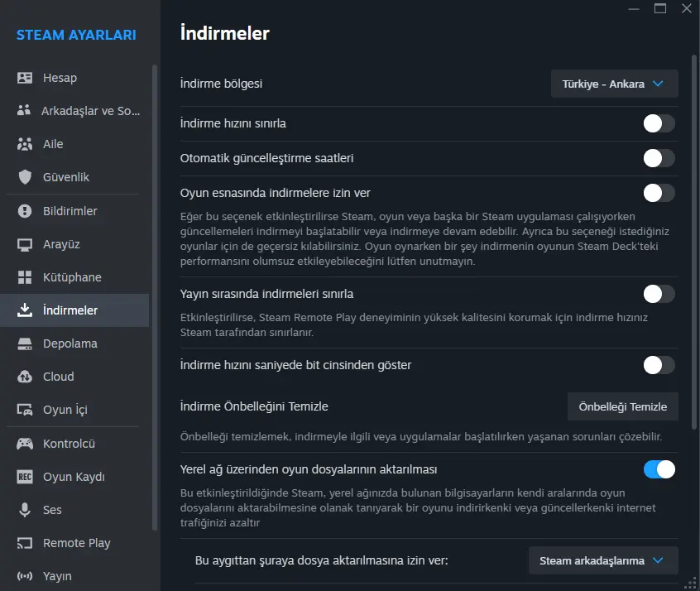Close the Steam settings window
The width and height of the screenshot is (700, 591).
[687, 8]
